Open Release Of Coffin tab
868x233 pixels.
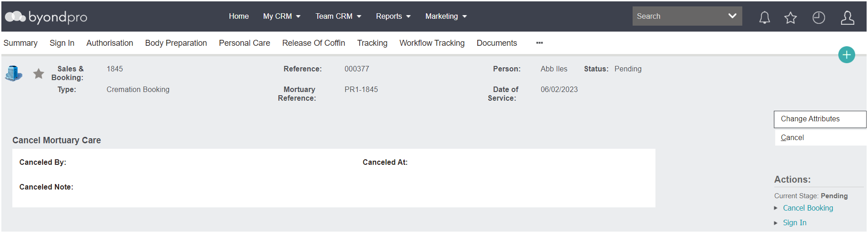tap(314, 43)
